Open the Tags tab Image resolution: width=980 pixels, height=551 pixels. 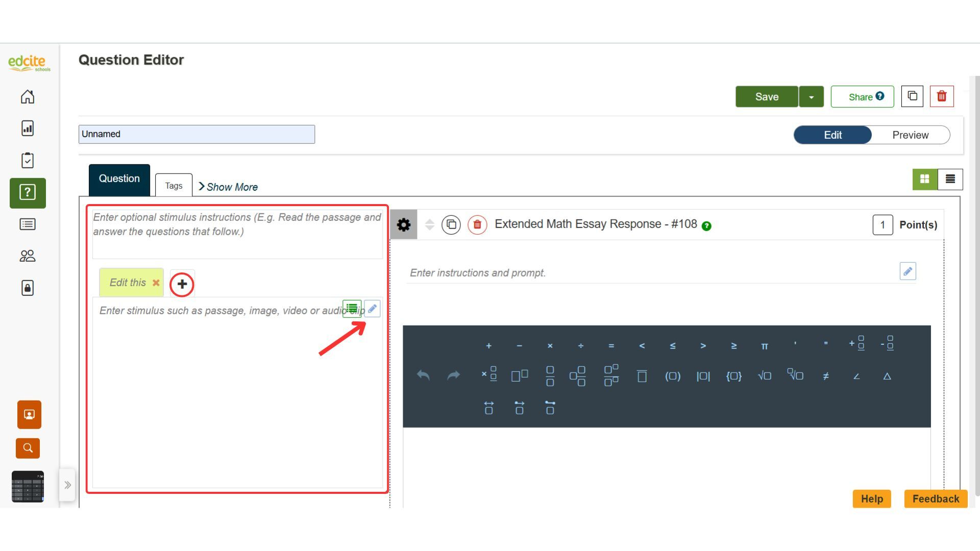click(174, 186)
